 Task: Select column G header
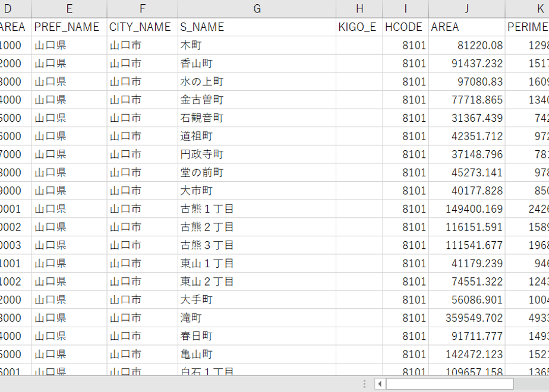(257, 9)
